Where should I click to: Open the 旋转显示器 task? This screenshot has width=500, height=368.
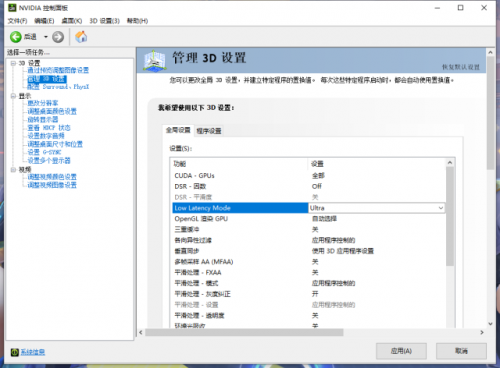click(x=43, y=119)
